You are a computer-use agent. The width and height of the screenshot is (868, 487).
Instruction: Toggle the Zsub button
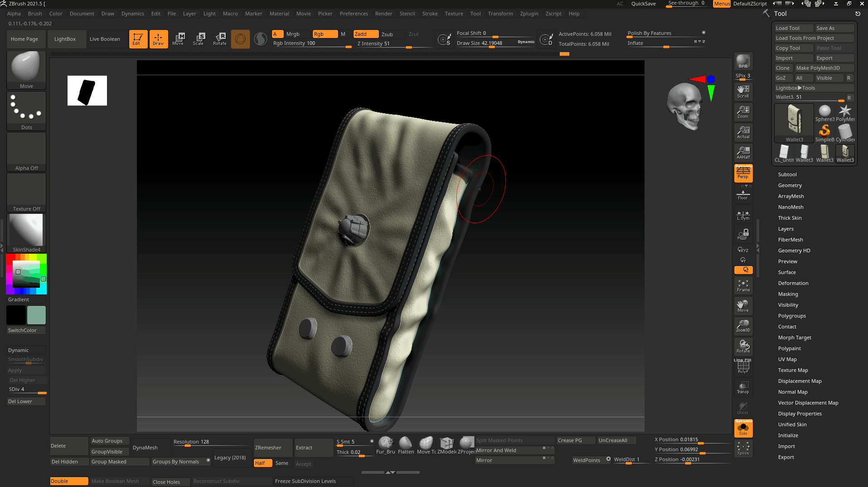(393, 34)
